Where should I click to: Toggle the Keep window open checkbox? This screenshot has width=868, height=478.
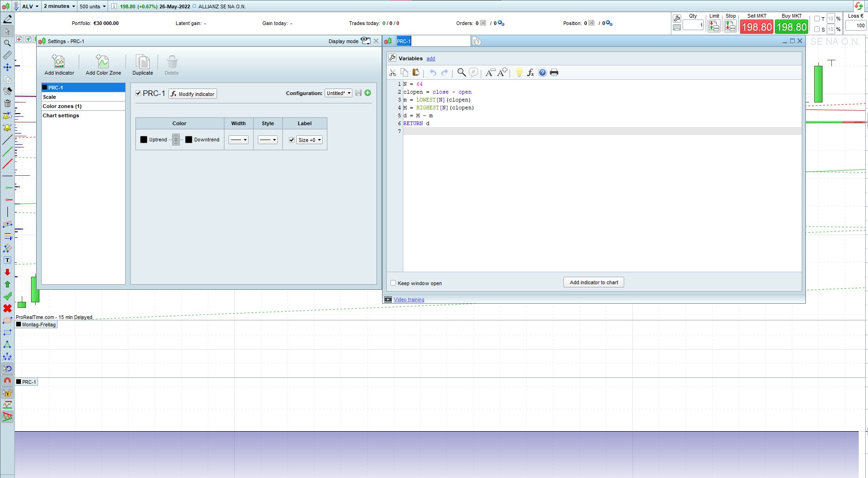click(x=393, y=283)
